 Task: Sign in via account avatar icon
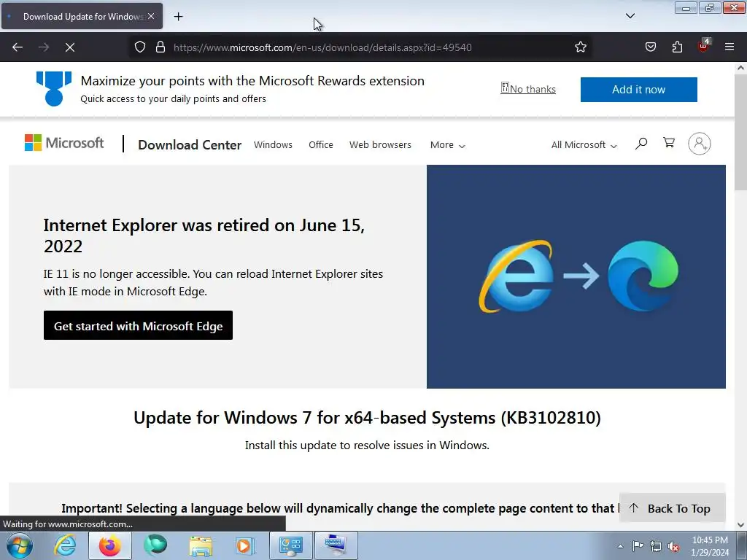700,144
